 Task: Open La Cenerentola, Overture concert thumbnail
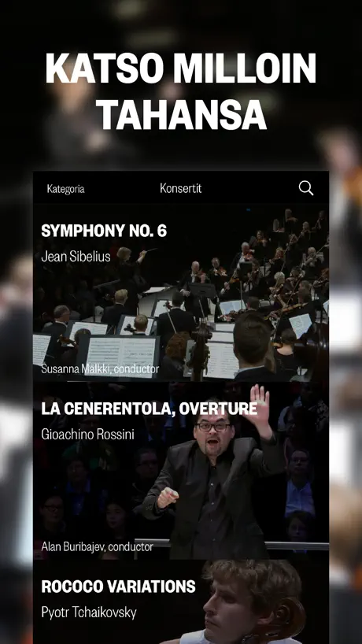181,471
